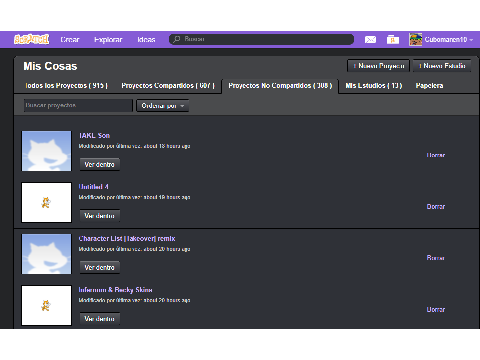The width and height of the screenshot is (480, 360).
Task: Expand the Ordenar por dropdown
Action: (163, 106)
